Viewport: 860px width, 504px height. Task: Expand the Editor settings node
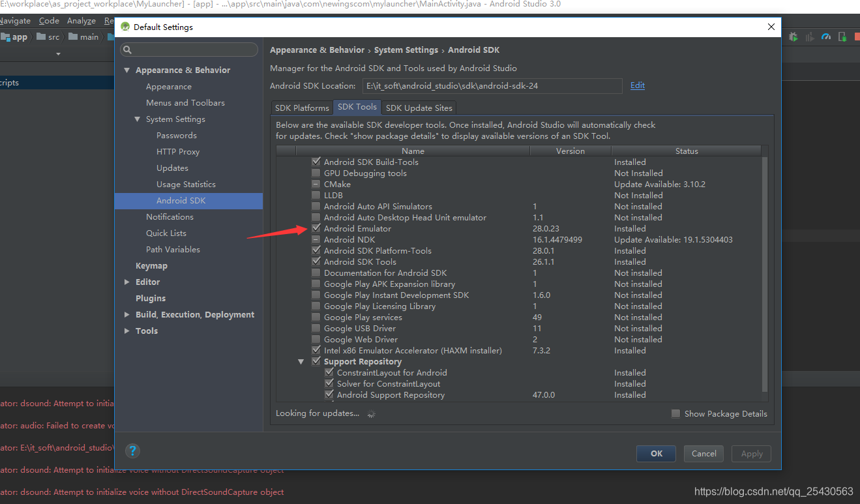126,282
